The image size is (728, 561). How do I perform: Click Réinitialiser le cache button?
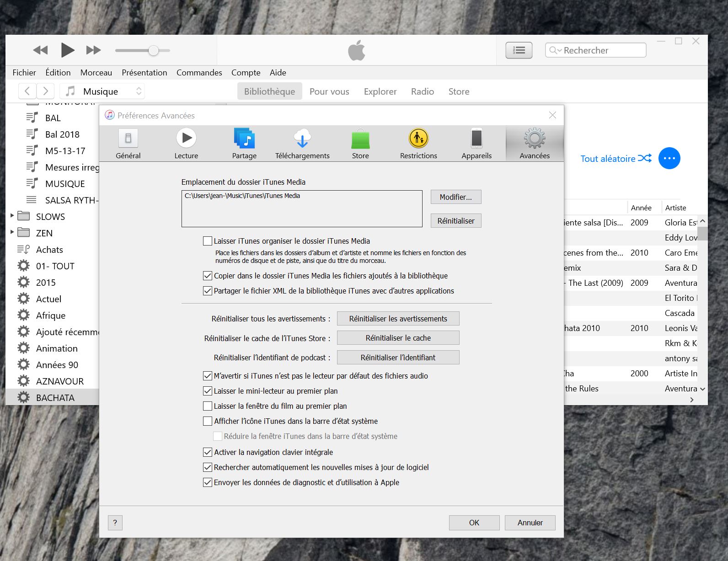[x=398, y=338]
